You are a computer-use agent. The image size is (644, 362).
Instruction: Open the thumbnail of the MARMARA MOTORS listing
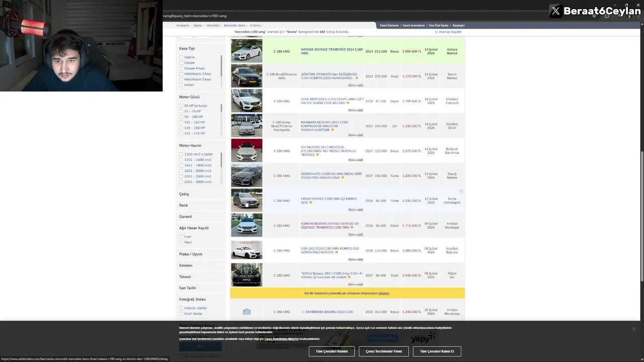(247, 126)
